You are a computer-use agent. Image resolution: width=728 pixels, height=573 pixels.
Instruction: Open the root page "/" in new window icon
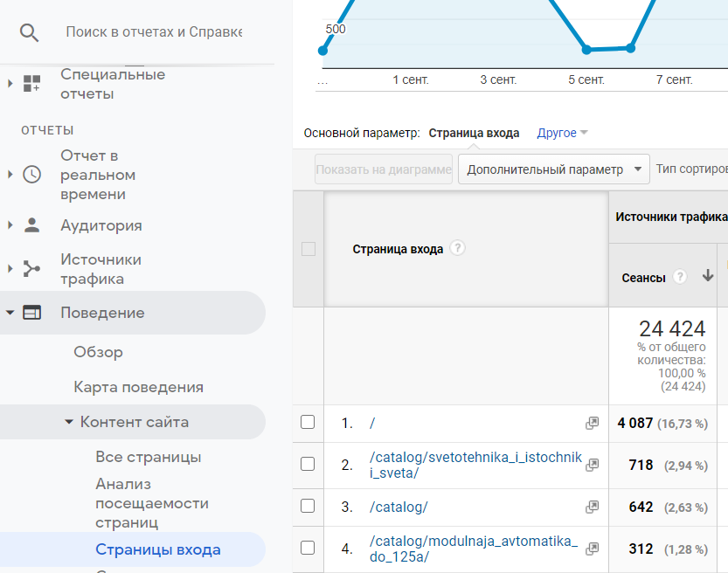592,423
